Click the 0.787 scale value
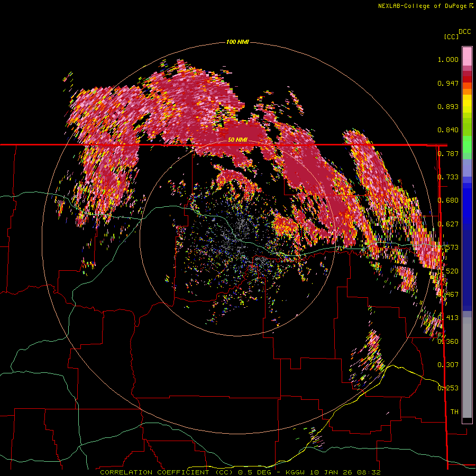 448,153
